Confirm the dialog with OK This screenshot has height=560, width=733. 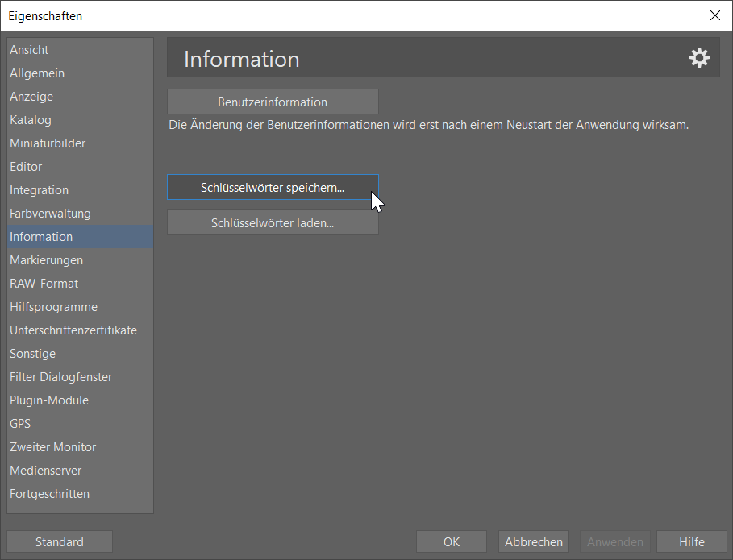click(x=452, y=542)
